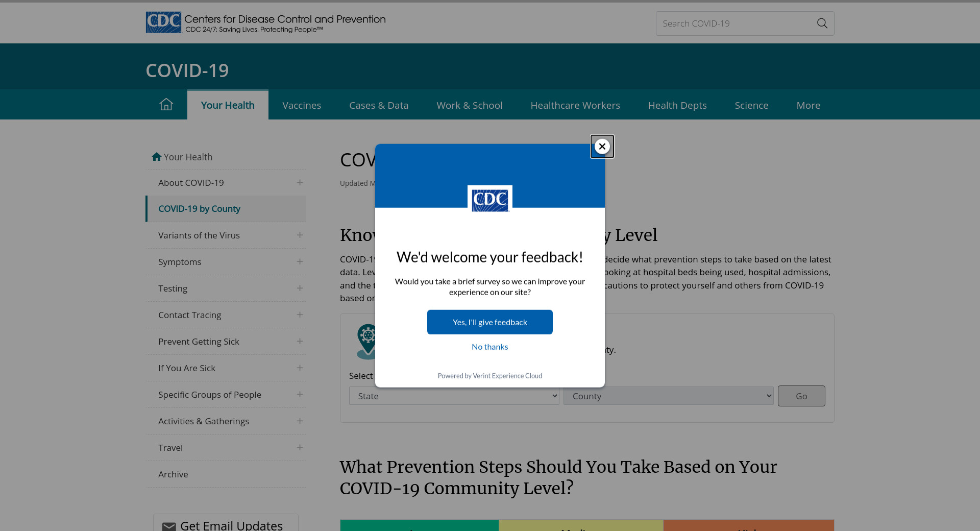
Task: Open the Travel sidebar link
Action: (170, 448)
